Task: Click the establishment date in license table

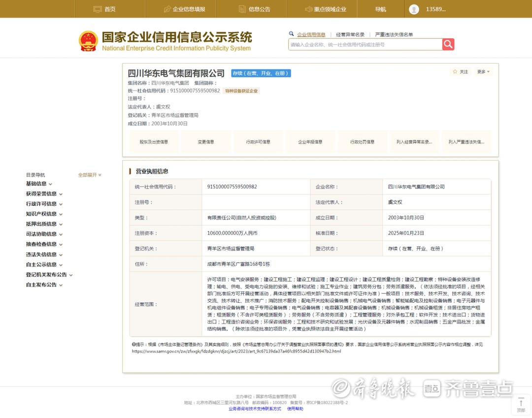Action: pos(406,218)
